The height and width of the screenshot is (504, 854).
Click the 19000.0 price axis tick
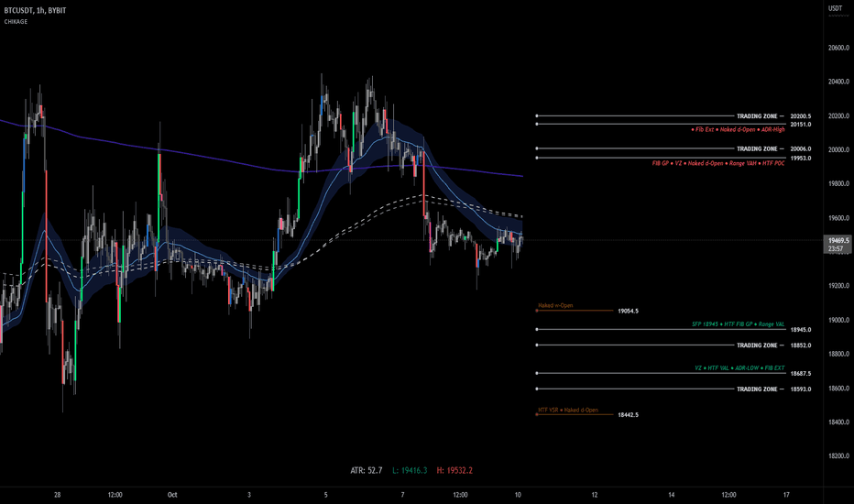coord(838,321)
